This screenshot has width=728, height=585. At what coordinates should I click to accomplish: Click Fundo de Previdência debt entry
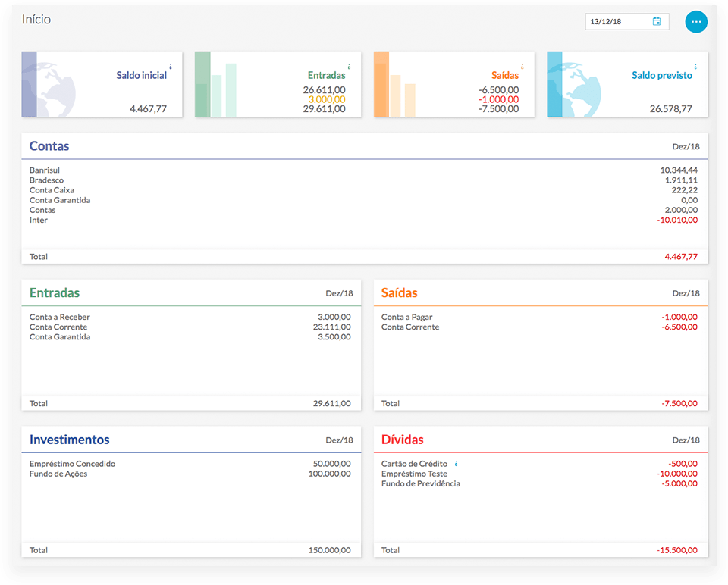point(421,483)
